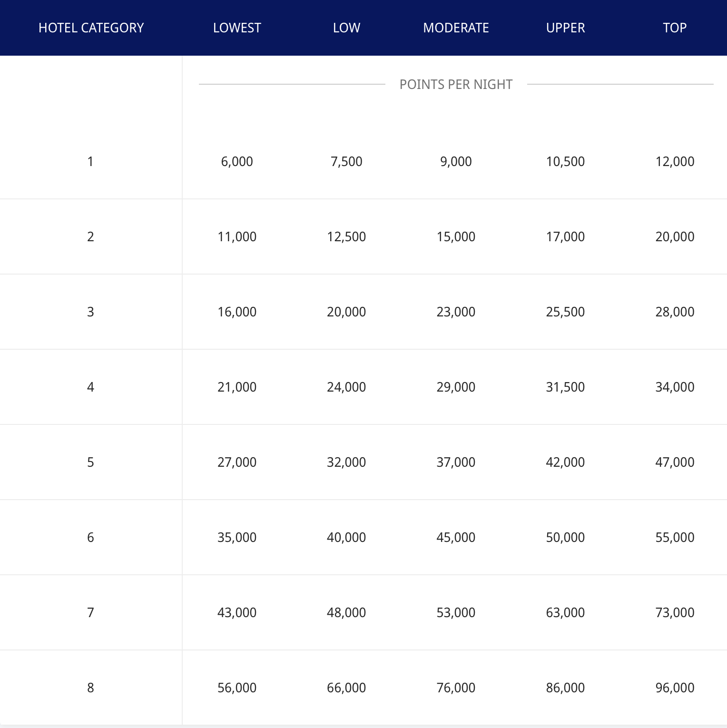Select the 6,000 lowest rate cell
Screen dimensions: 727x728
(237, 161)
